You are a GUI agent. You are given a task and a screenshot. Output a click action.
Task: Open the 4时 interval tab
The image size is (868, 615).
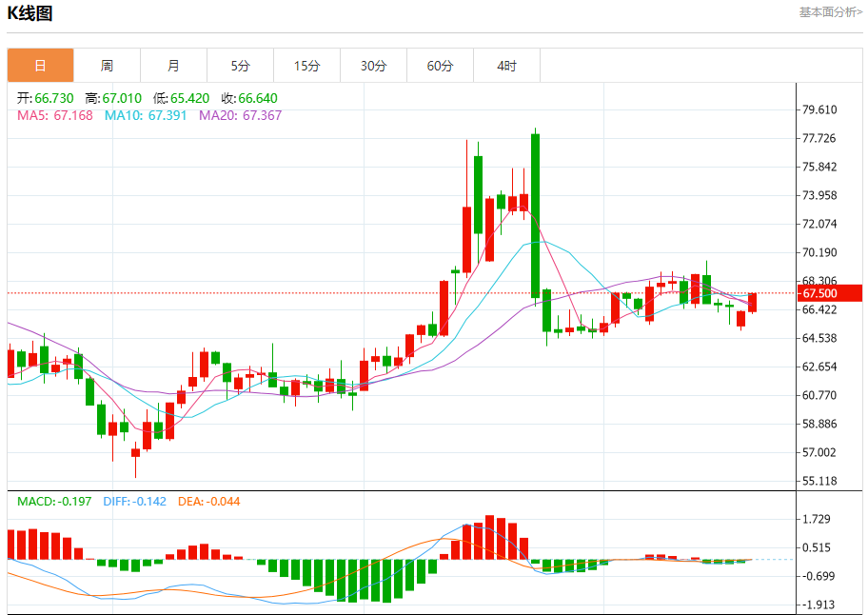point(506,66)
